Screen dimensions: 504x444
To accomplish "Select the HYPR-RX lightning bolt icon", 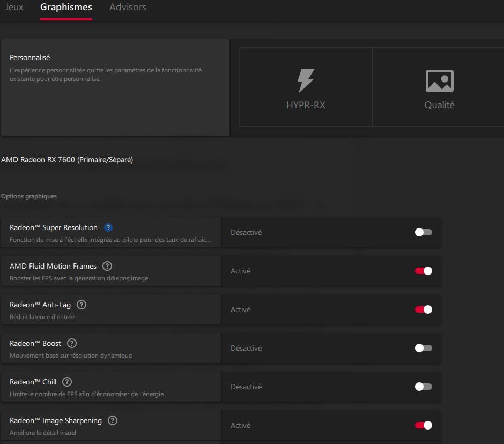I will pos(306,81).
